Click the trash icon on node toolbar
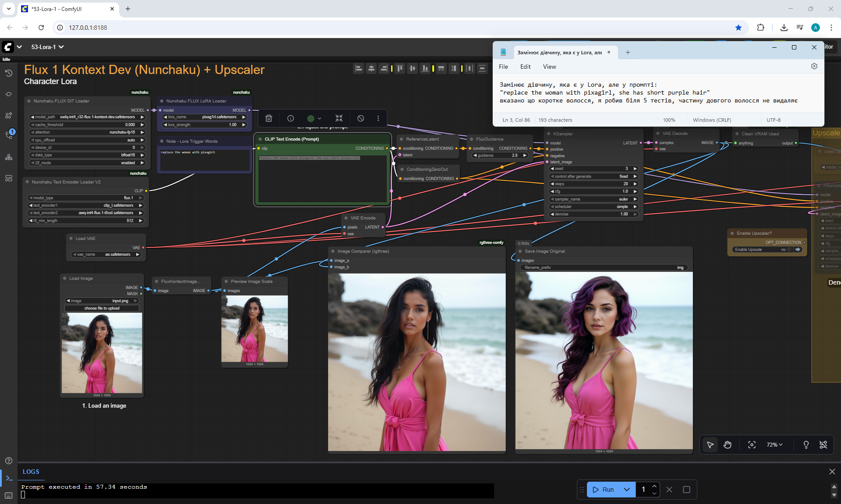 click(x=269, y=118)
